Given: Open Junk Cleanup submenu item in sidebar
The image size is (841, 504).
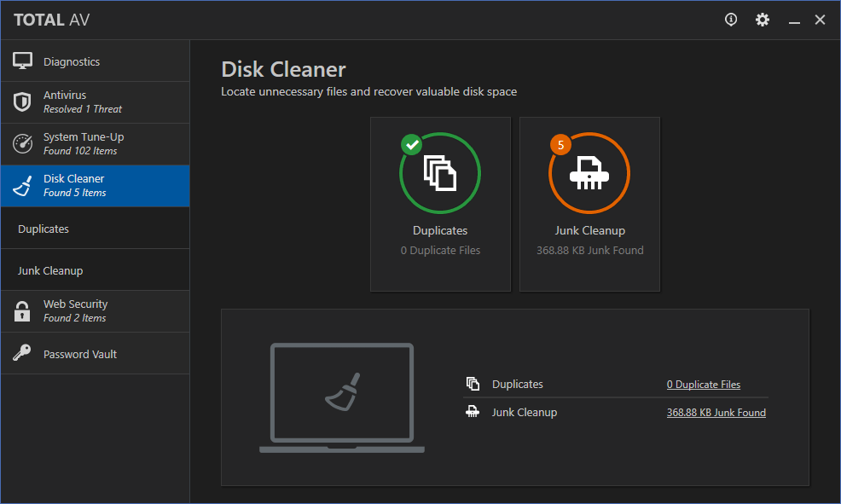Looking at the screenshot, I should click(95, 270).
